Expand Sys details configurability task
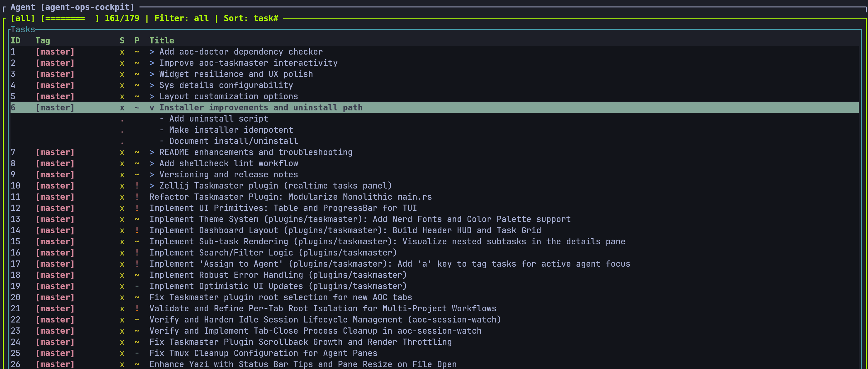This screenshot has width=868, height=369. [152, 85]
